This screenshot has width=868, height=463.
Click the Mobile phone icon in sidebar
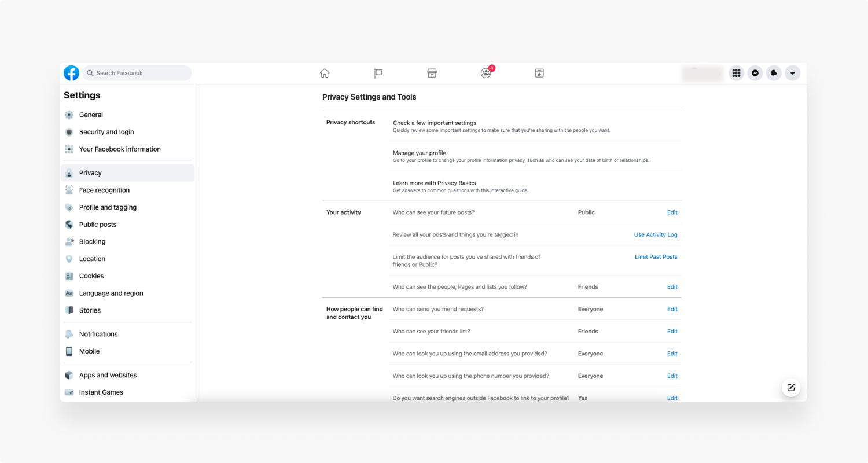click(69, 351)
